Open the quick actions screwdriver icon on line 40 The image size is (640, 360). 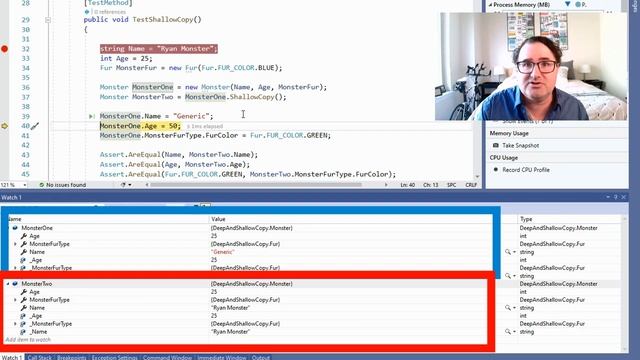pos(35,126)
